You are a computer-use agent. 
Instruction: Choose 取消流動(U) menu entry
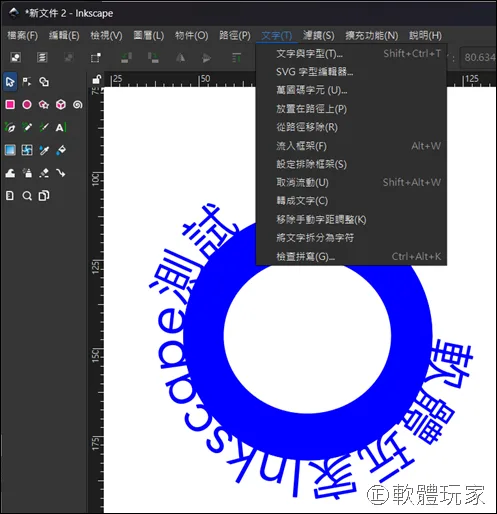click(351, 182)
